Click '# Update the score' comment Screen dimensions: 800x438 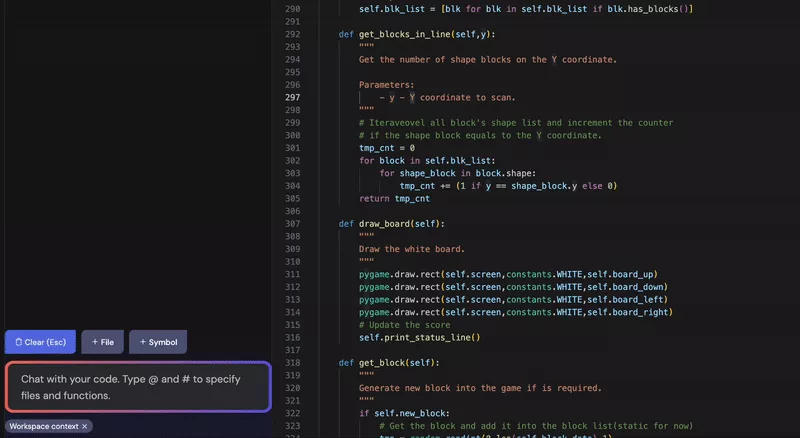click(x=405, y=325)
